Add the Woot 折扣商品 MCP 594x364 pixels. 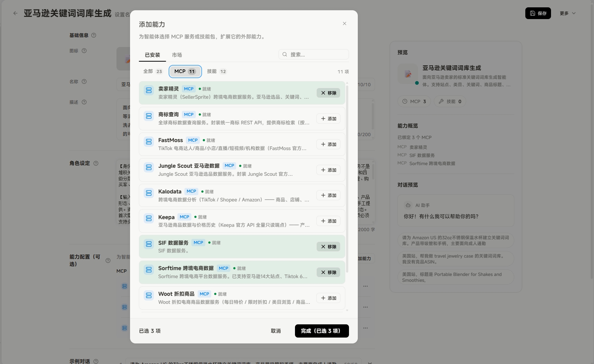click(328, 298)
